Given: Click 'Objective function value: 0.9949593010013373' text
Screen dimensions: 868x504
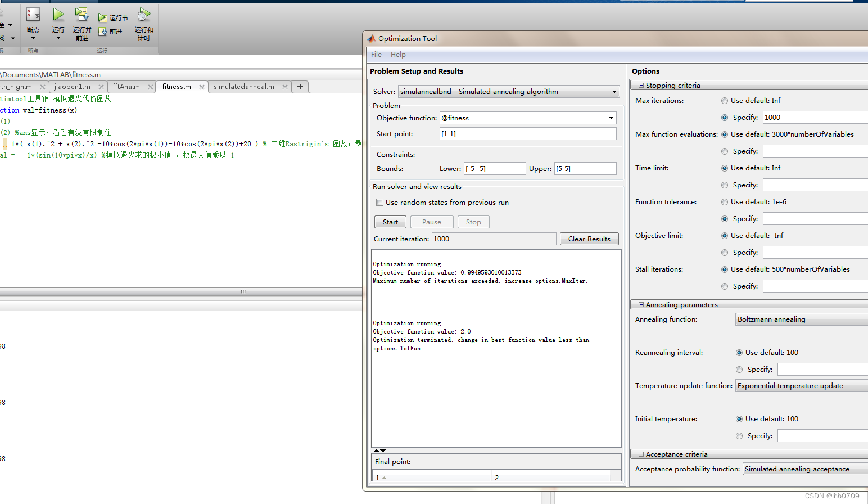Looking at the screenshot, I should tap(447, 273).
